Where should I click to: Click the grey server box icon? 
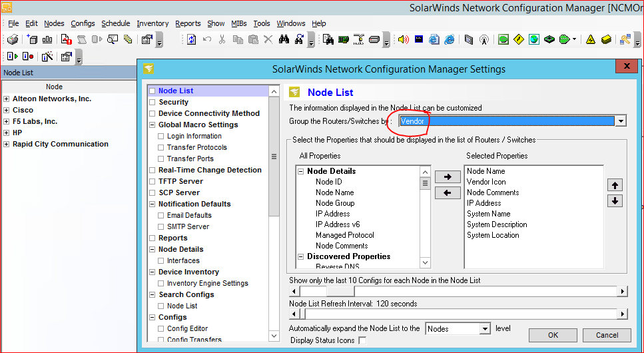pos(374,39)
